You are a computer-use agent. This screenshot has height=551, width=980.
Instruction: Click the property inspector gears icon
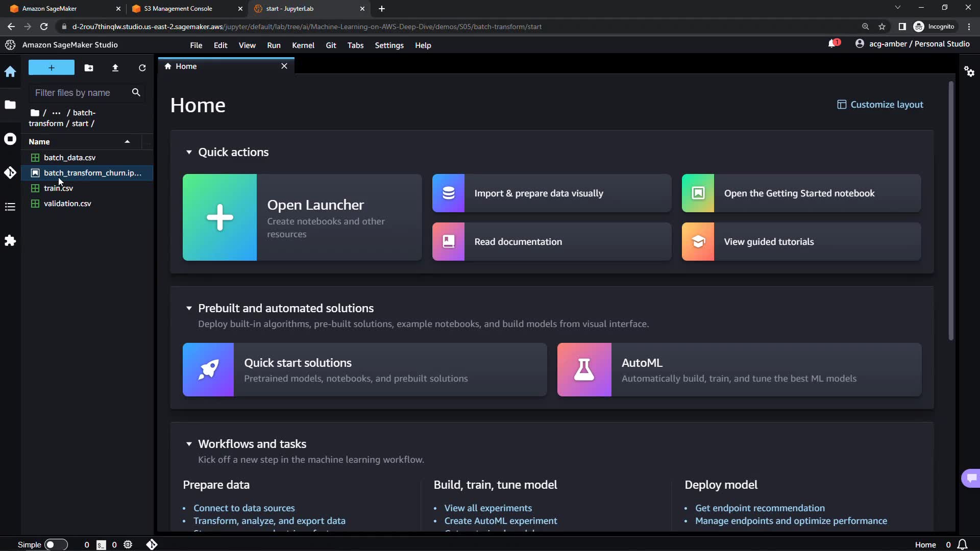[x=969, y=71]
